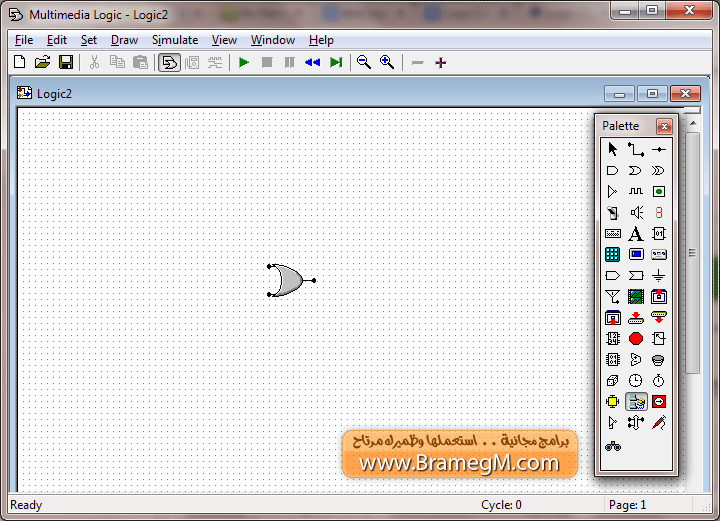Minimize the Logic2 document window
Viewport: 720px width, 521px height.
pyautogui.click(x=619, y=94)
